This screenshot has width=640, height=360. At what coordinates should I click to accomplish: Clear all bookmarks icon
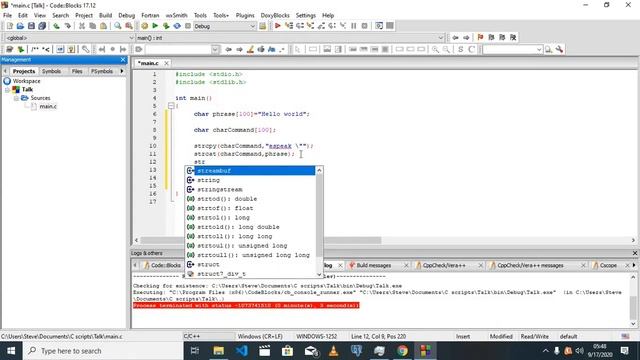[513, 38]
